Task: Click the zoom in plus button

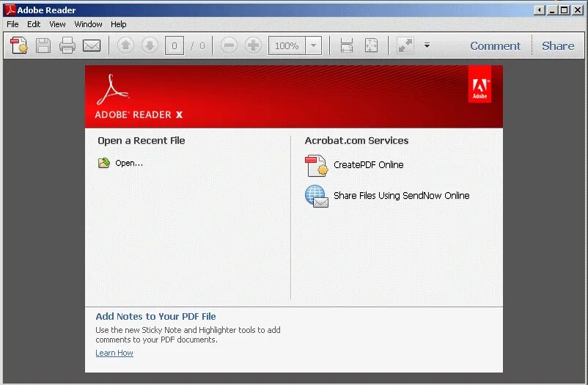Action: coord(253,45)
